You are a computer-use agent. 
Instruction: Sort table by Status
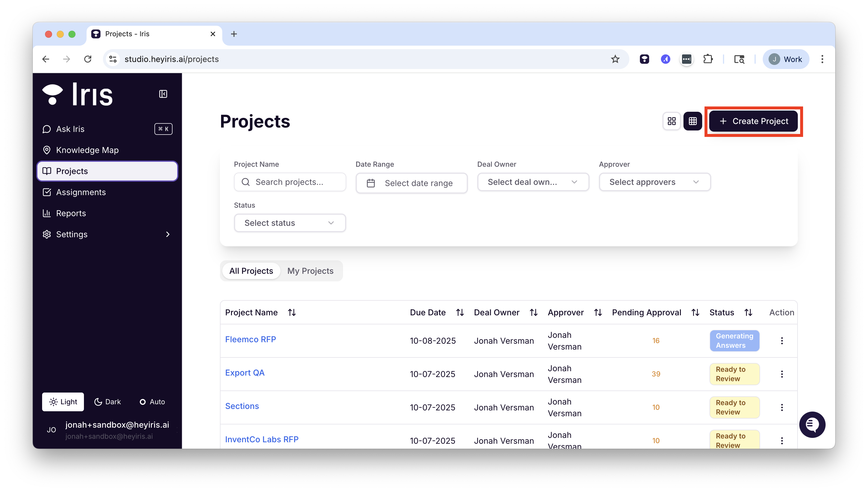click(748, 313)
